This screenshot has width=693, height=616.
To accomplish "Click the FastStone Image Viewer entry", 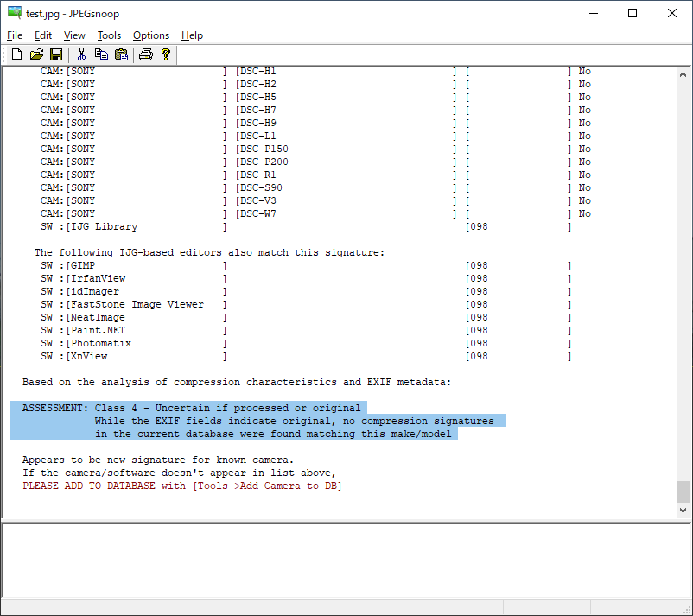I will (x=306, y=304).
